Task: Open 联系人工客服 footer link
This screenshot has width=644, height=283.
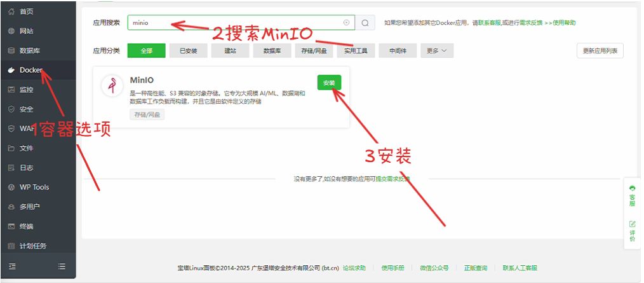Action: click(520, 268)
